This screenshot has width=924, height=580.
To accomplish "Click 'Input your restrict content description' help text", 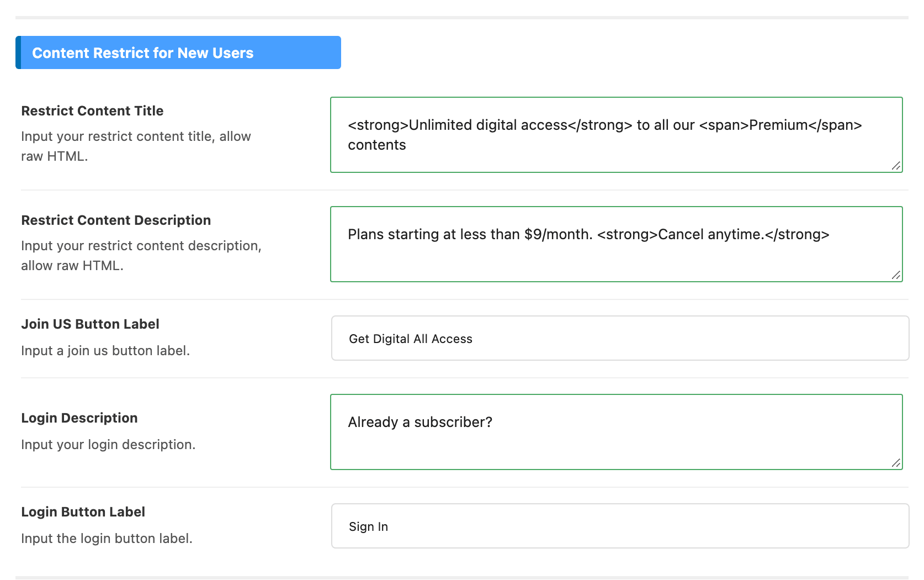I will coord(141,256).
